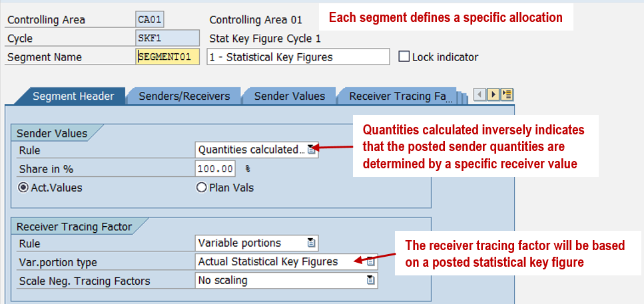Click the Segment Name input field
644x304 pixels.
point(167,57)
